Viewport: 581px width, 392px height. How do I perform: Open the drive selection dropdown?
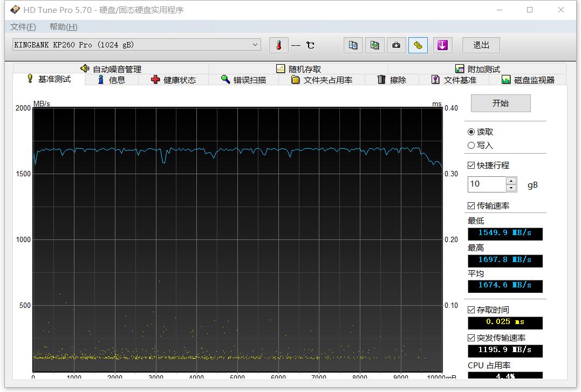pos(254,45)
